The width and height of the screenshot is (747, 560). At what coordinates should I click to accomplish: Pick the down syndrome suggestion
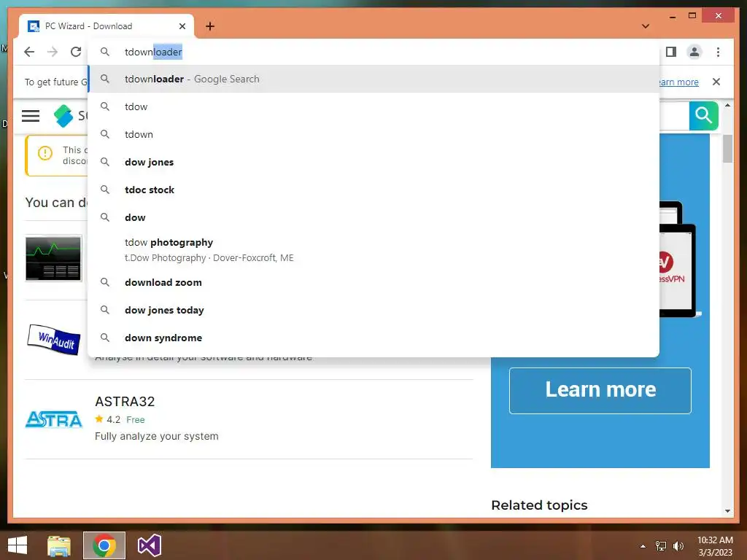click(x=373, y=338)
